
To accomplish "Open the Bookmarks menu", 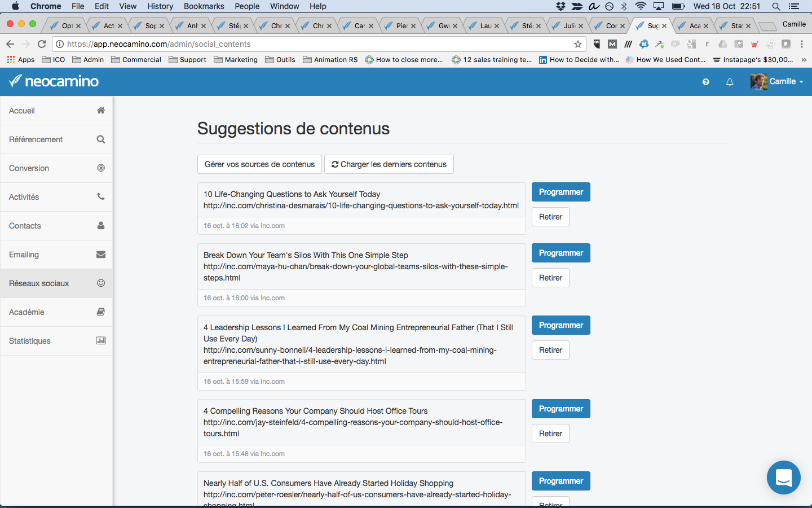I will click(x=204, y=6).
